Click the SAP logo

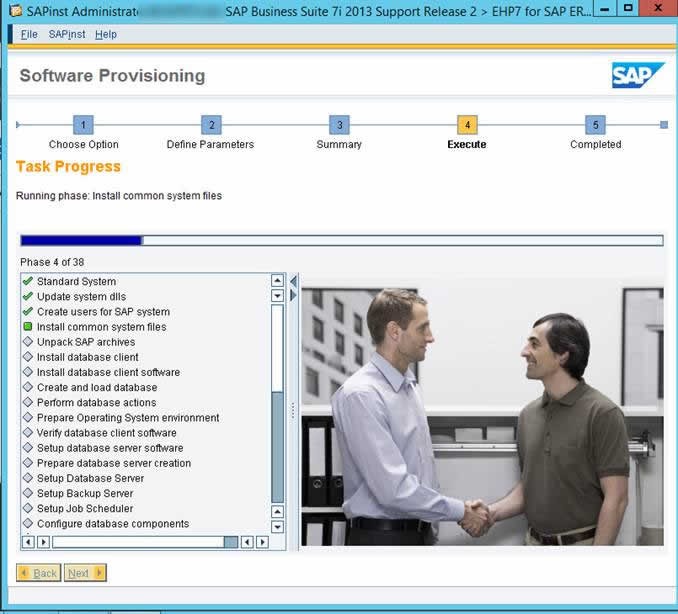pos(638,75)
